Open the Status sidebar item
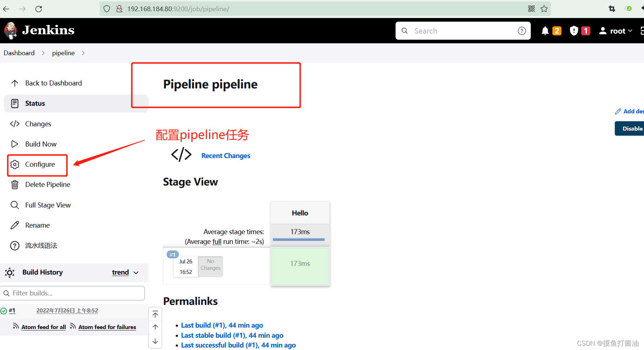 76,104
